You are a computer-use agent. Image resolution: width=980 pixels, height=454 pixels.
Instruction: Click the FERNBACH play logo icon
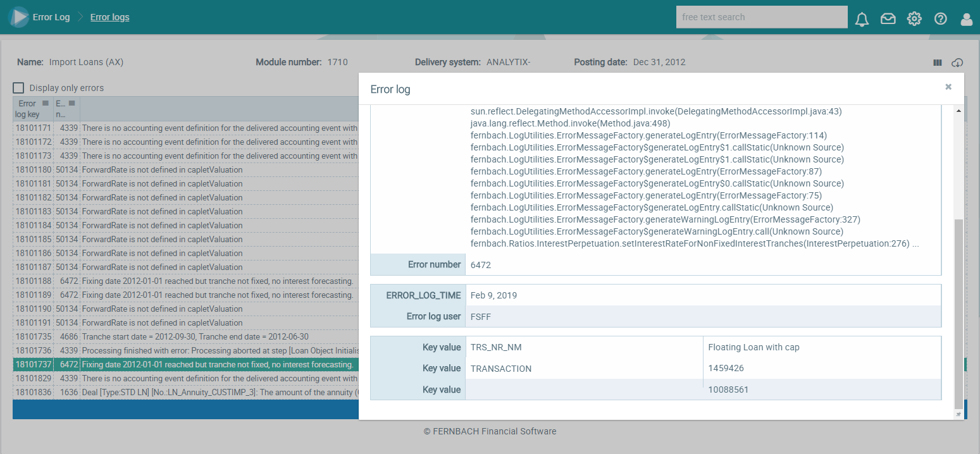point(18,17)
